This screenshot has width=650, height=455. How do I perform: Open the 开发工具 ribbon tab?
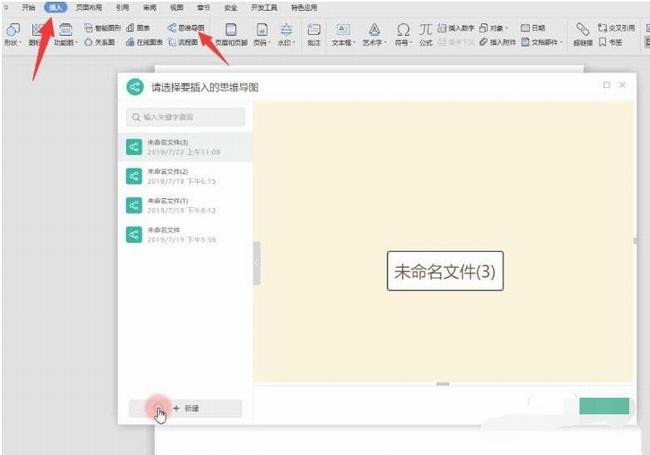[262, 7]
